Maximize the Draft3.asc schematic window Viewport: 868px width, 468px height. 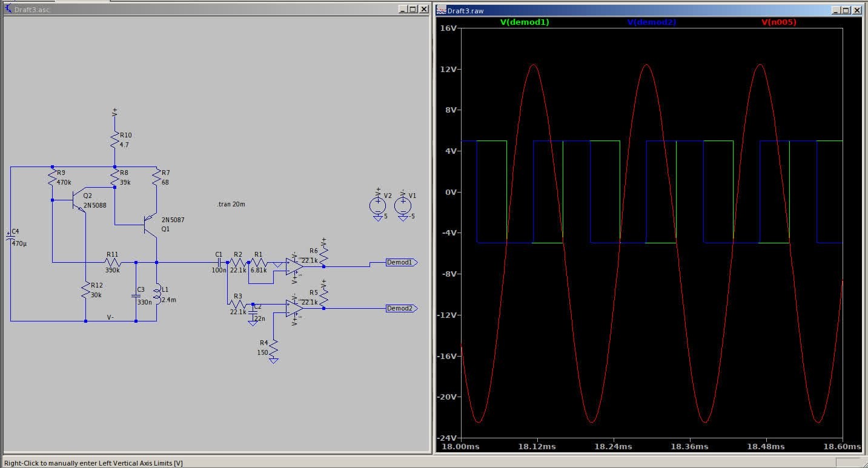coord(413,9)
